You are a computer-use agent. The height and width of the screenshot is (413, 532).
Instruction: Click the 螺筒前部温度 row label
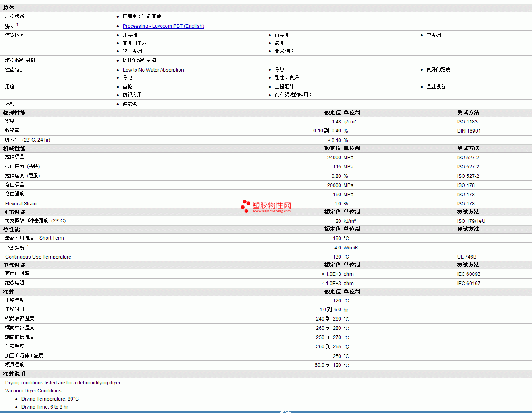(x=20, y=337)
